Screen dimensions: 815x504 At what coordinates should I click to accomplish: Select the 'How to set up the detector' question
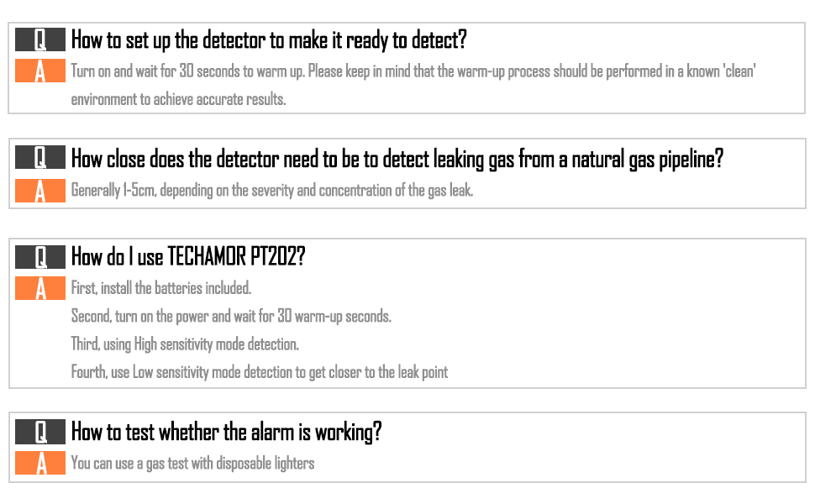pos(269,40)
